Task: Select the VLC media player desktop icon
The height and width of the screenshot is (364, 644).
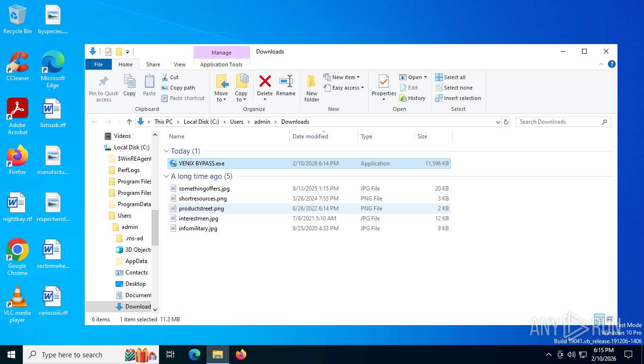Action: coord(18,304)
